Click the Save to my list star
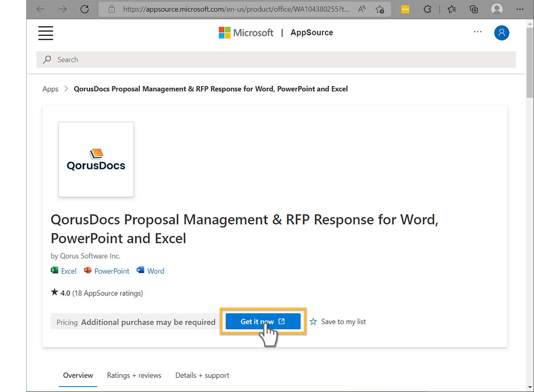 tap(313, 322)
